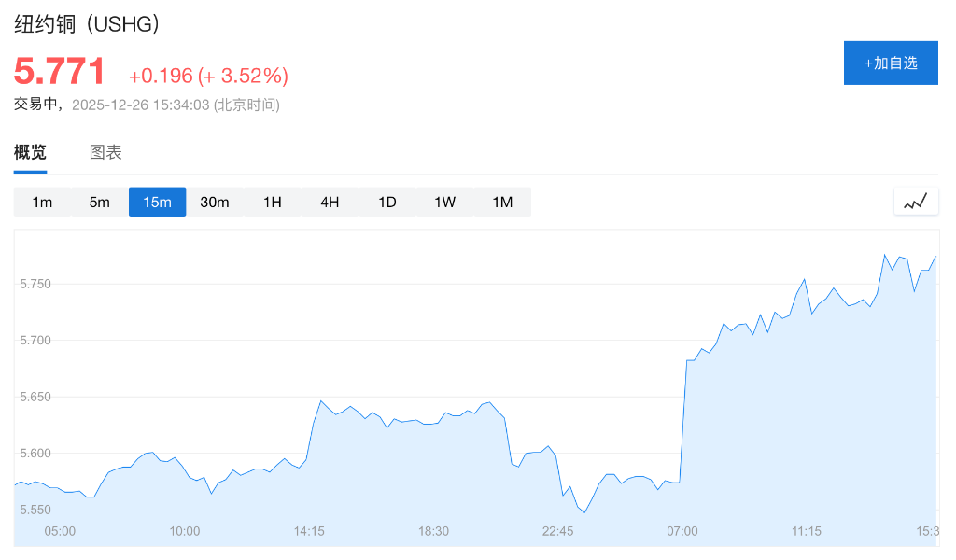
Task: Switch chart to 1D interval
Action: [387, 202]
